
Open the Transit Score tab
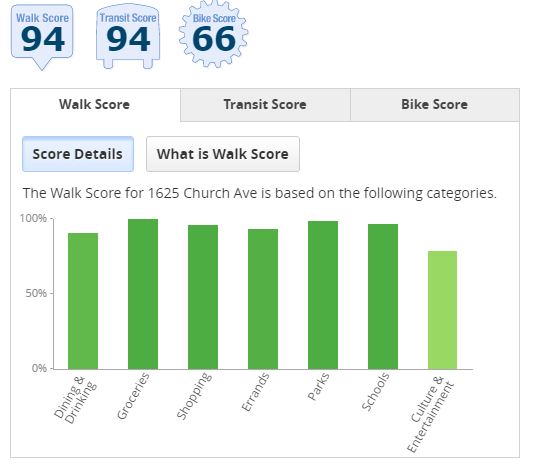(x=265, y=104)
